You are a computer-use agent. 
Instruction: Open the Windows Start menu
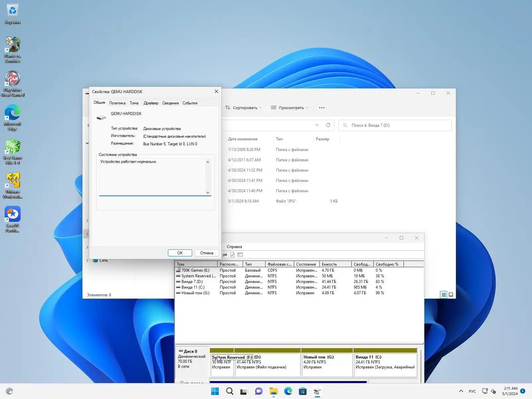coord(215,391)
